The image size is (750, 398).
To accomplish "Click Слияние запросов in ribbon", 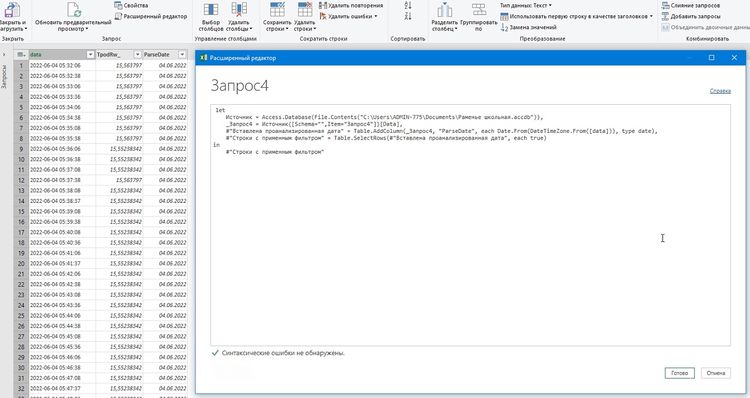I will pos(691,5).
